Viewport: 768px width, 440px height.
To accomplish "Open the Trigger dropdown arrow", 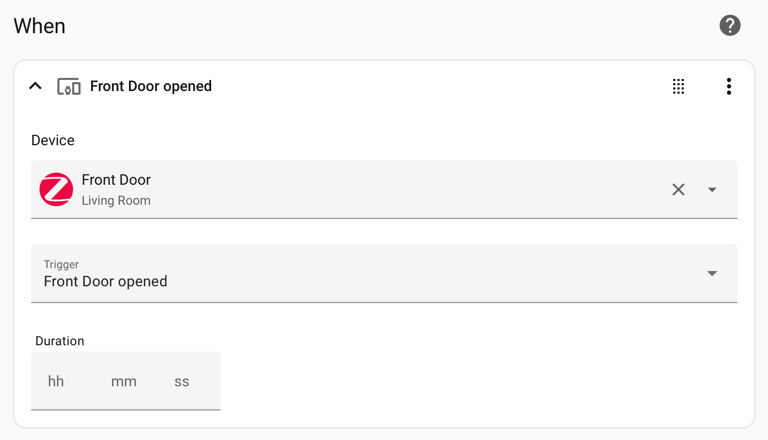I will click(712, 273).
